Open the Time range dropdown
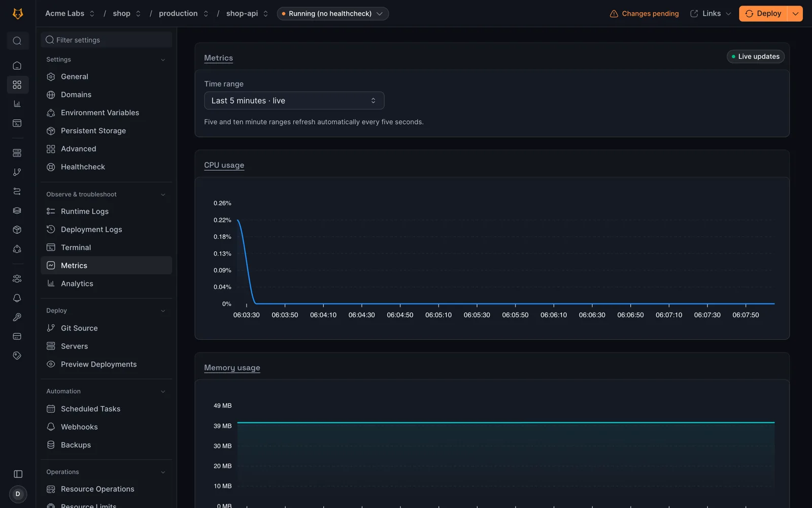 (x=294, y=101)
